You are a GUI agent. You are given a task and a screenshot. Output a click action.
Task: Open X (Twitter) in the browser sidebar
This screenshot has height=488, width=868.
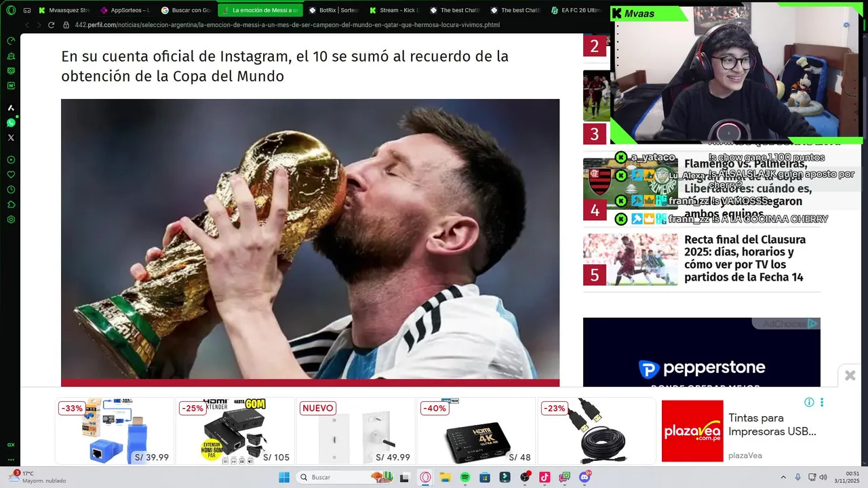click(11, 138)
